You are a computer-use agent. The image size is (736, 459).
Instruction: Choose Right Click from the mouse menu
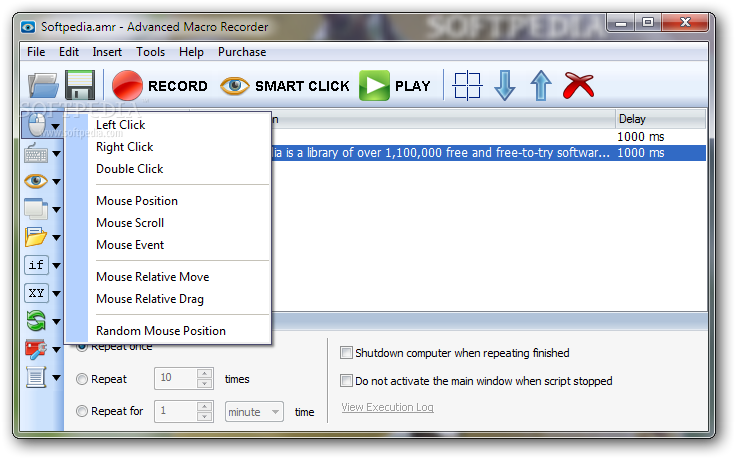tap(124, 147)
